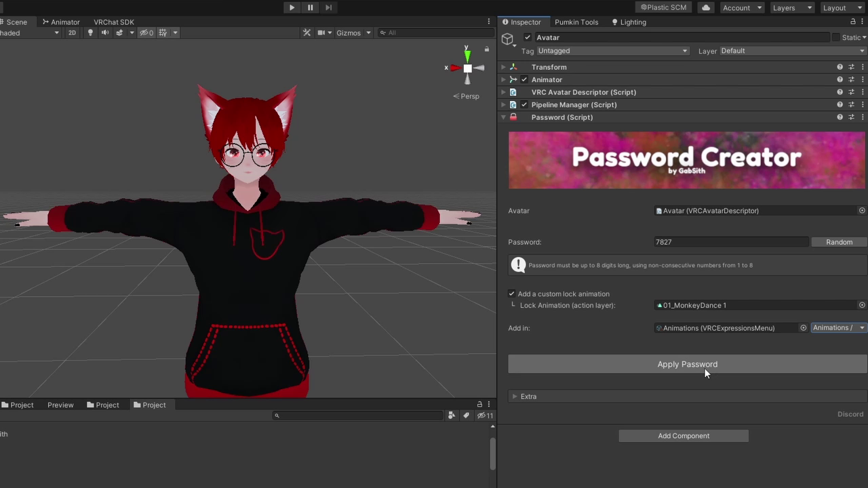Open the scene visibility toggle icon

pos(144,32)
